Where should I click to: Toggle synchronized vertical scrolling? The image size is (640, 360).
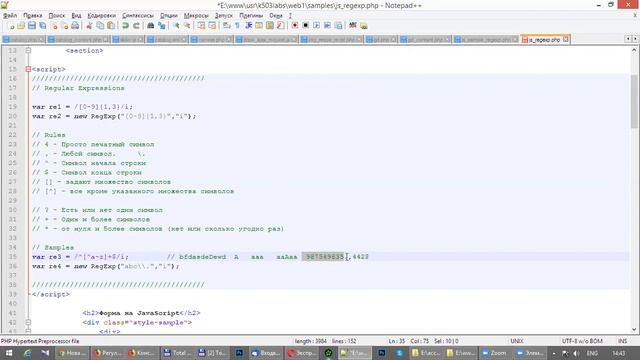(x=201, y=26)
